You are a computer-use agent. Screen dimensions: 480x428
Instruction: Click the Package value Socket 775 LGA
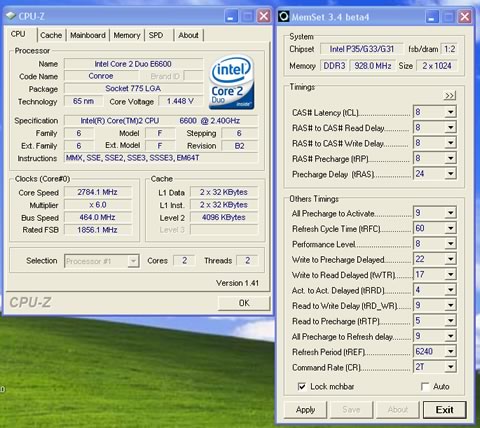[133, 89]
